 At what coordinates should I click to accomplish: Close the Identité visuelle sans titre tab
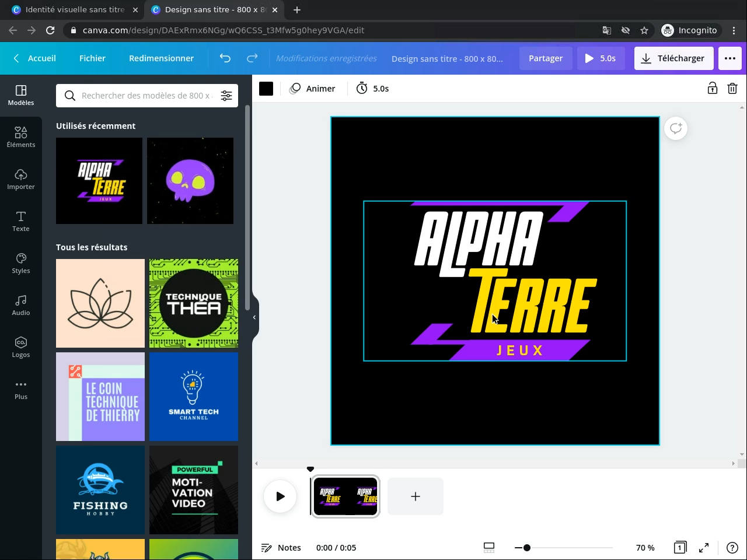click(x=135, y=10)
